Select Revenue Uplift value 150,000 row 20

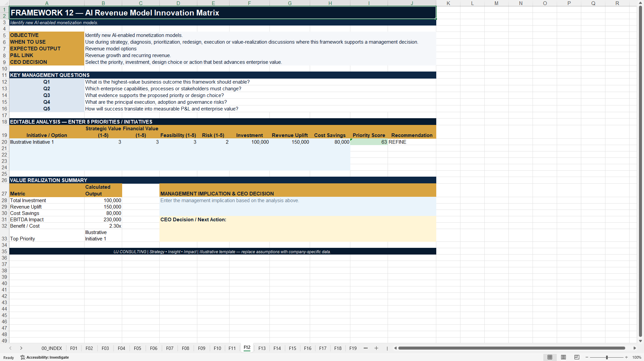click(x=290, y=142)
